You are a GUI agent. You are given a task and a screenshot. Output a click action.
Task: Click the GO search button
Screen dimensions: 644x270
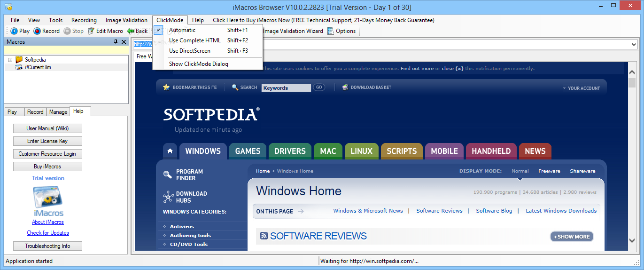click(x=319, y=87)
